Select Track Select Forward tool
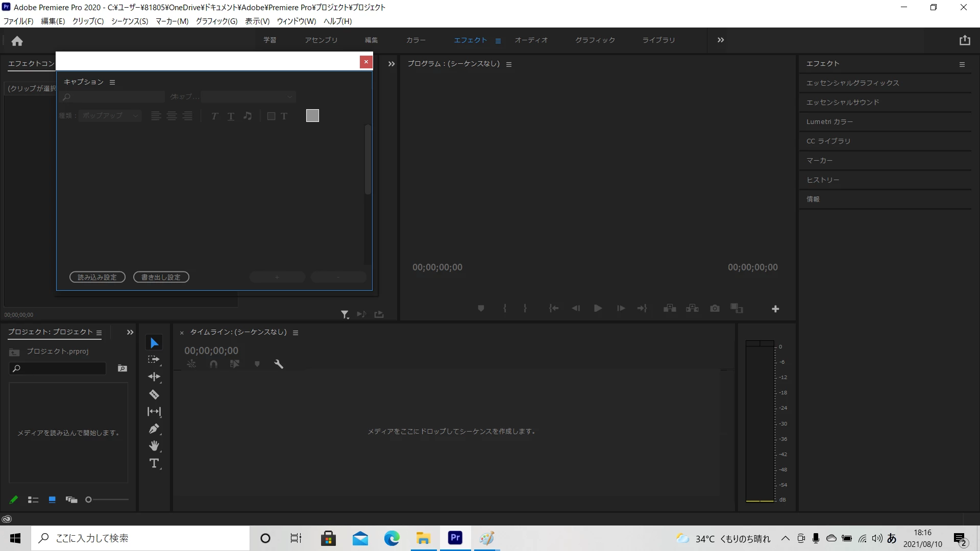The image size is (980, 551). (x=154, y=360)
